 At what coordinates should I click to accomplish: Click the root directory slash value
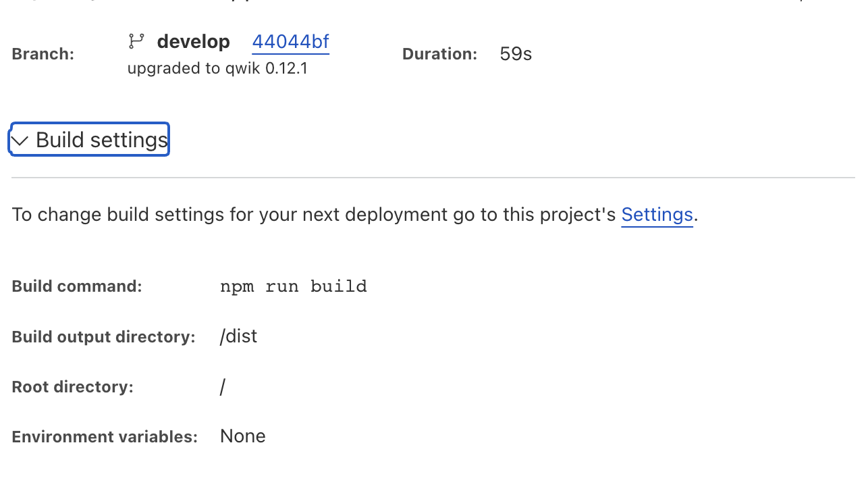tap(223, 387)
